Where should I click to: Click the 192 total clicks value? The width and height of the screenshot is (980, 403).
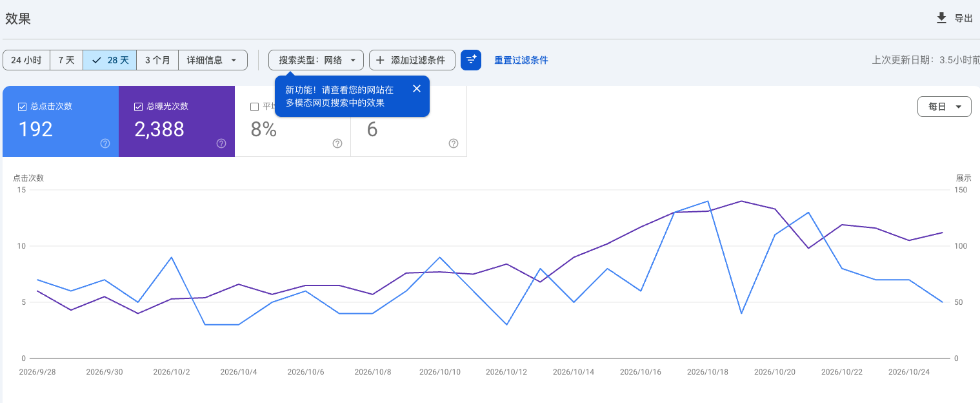[x=35, y=129]
